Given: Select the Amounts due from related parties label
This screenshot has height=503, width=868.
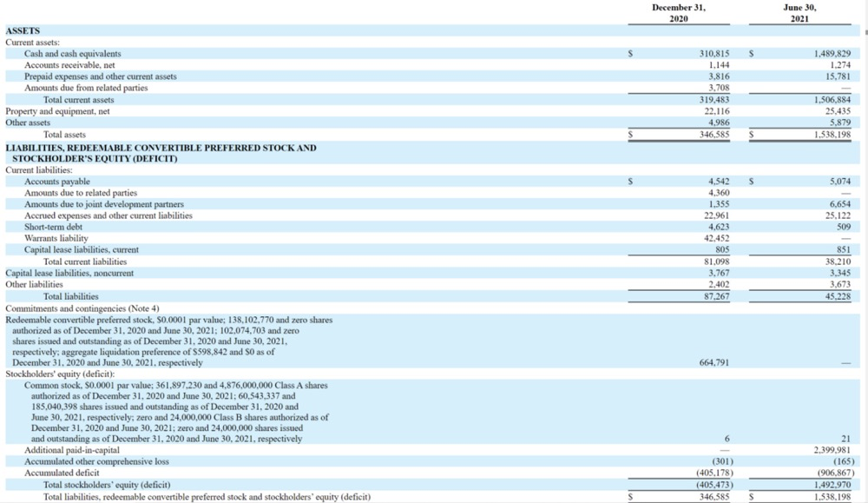Looking at the screenshot, I should click(x=86, y=88).
